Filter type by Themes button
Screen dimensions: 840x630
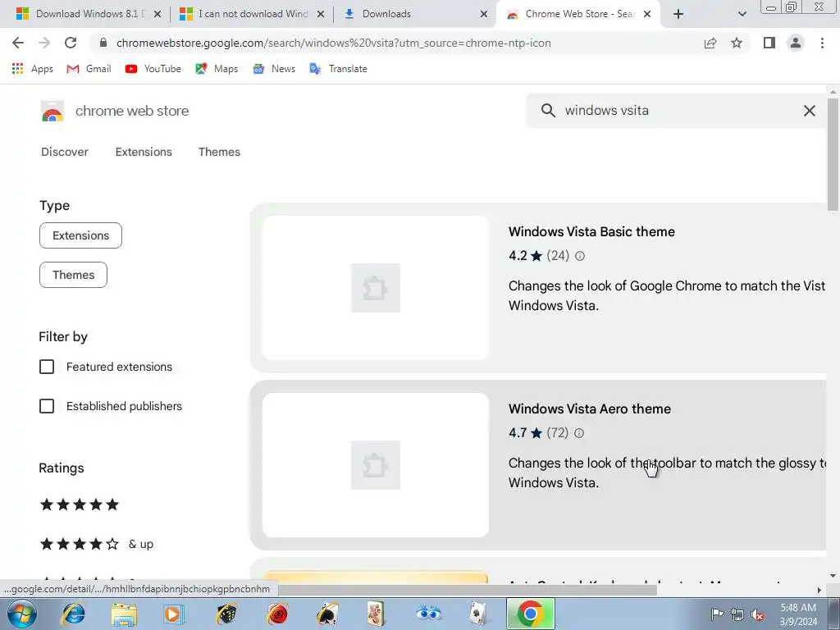(73, 275)
